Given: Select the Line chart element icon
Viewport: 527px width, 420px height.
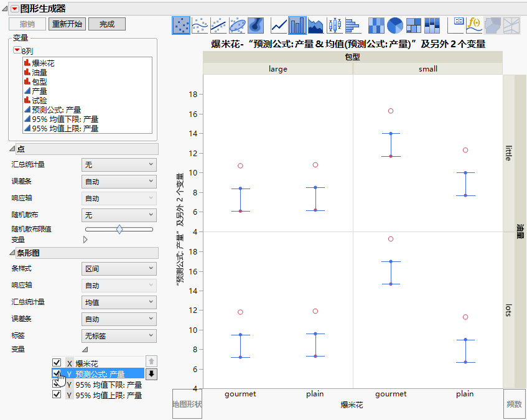Looking at the screenshot, I should (x=279, y=25).
